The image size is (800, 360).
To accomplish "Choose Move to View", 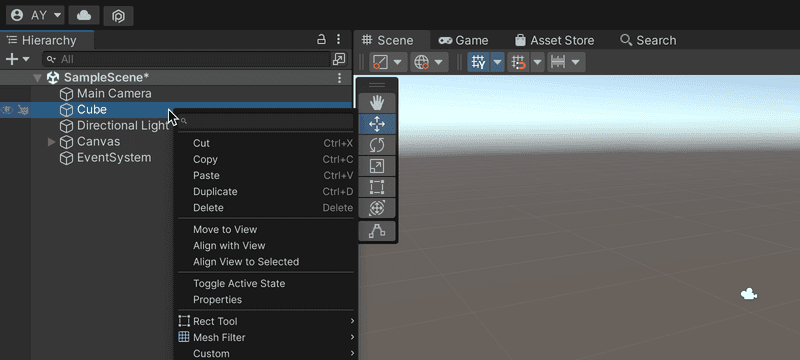I will click(265, 229).
